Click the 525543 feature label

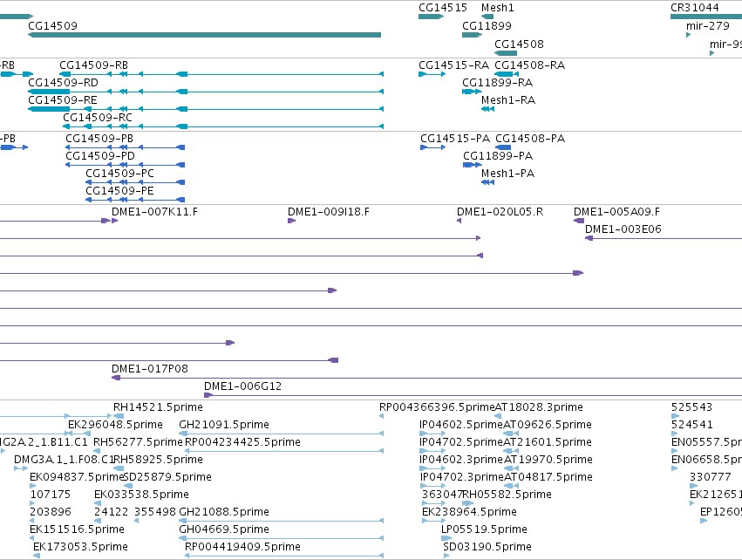point(691,407)
